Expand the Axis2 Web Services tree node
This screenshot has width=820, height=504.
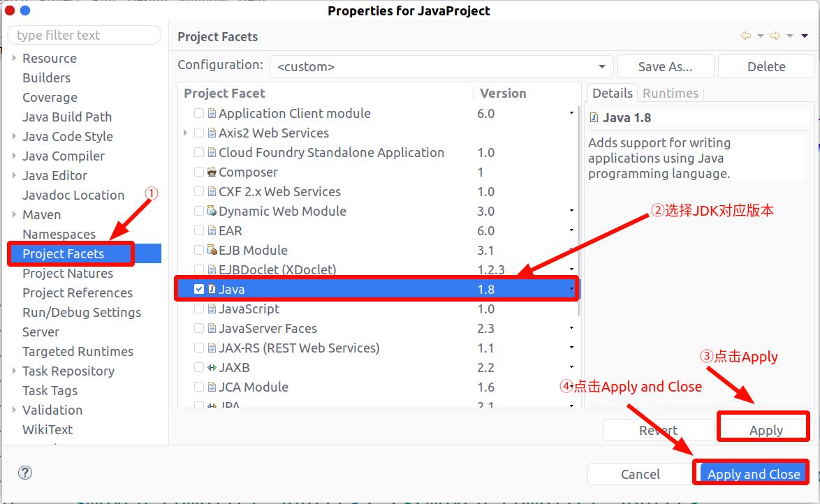point(185,133)
